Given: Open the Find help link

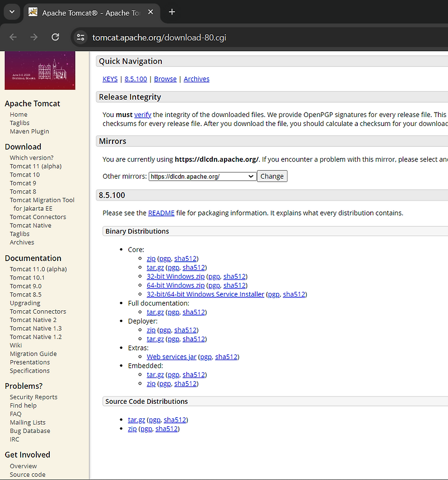Looking at the screenshot, I should [x=23, y=406].
